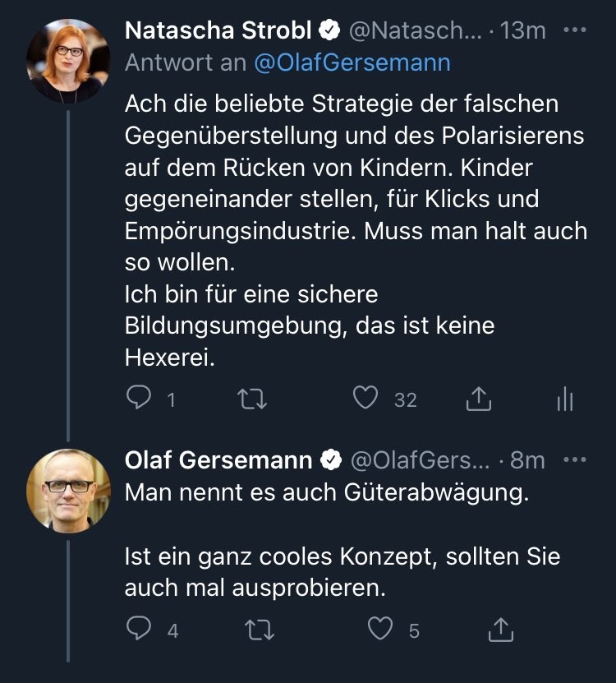Click Natascha Strobl's verified badge
616x683 pixels.
(330, 30)
